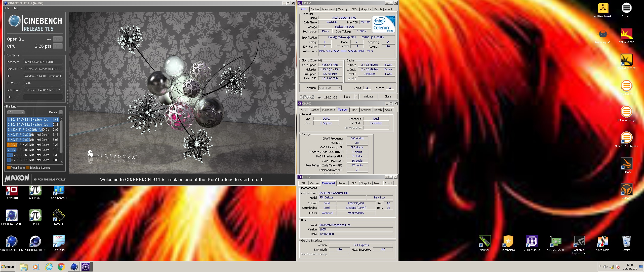Launch Parallel PI from the desktop
This screenshot has width=644, height=272.
(x=59, y=243)
